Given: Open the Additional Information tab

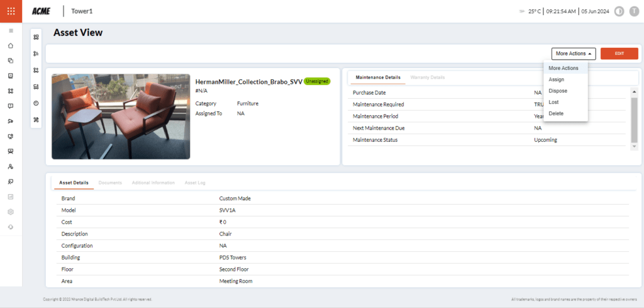Looking at the screenshot, I should tap(153, 183).
